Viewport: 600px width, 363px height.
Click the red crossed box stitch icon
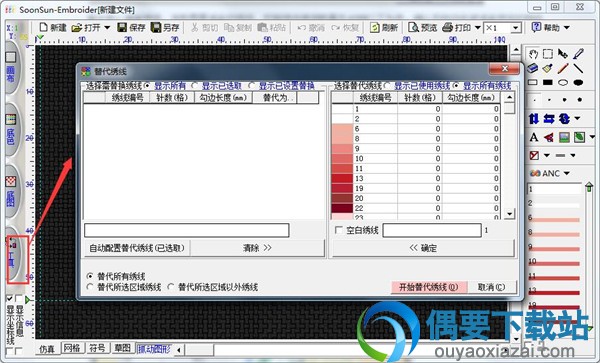[534, 155]
